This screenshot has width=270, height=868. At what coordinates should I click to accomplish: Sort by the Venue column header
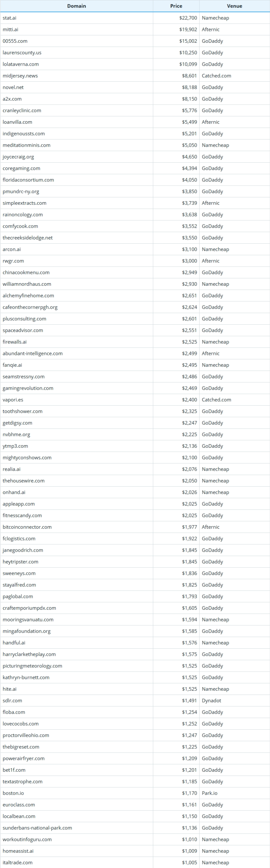tap(234, 6)
